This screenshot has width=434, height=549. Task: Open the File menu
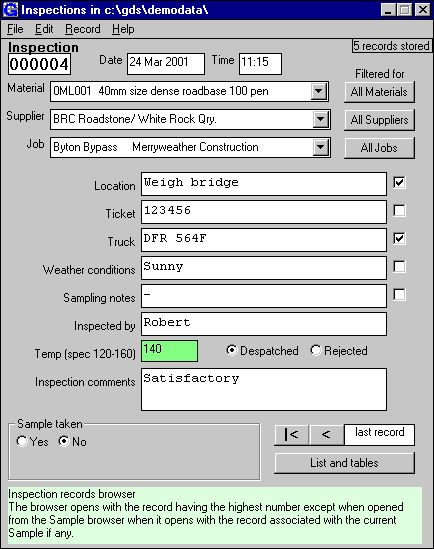coord(15,29)
